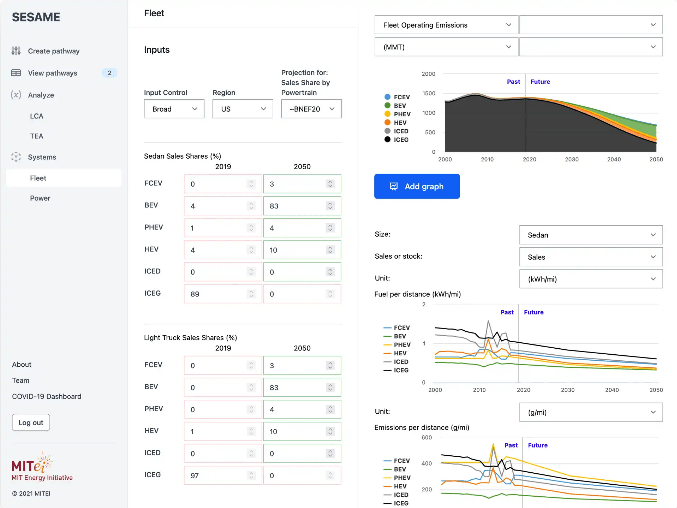Screen dimensions: 677x508
Task: Select LCA under Analyze
Action: click(37, 116)
